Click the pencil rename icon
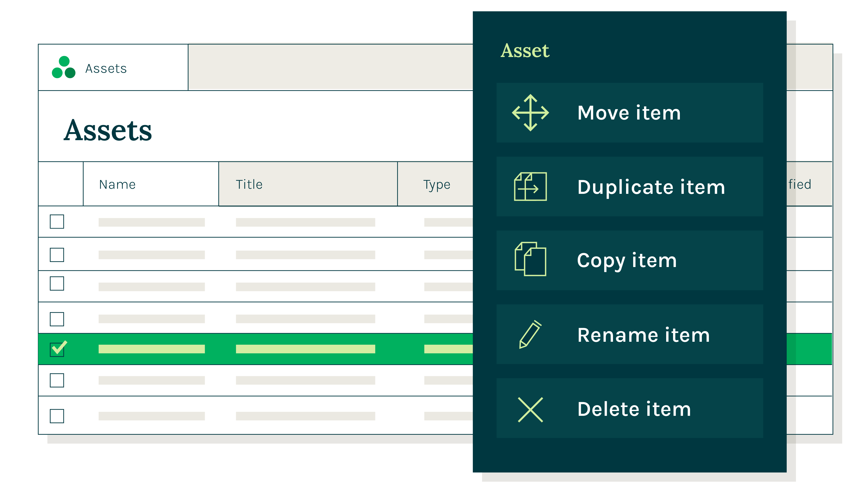The height and width of the screenshot is (491, 868). pyautogui.click(x=530, y=334)
